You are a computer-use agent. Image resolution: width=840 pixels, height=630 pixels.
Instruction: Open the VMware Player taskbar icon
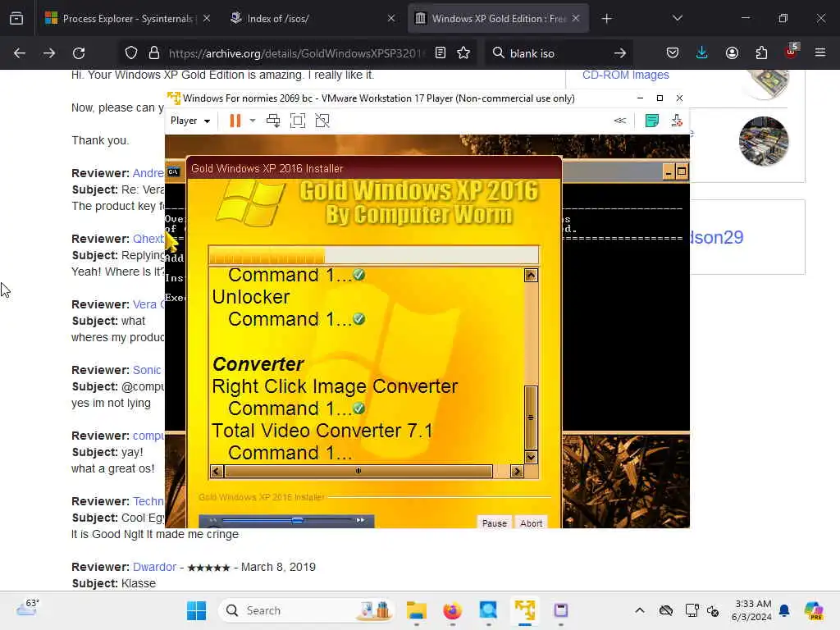[525, 610]
